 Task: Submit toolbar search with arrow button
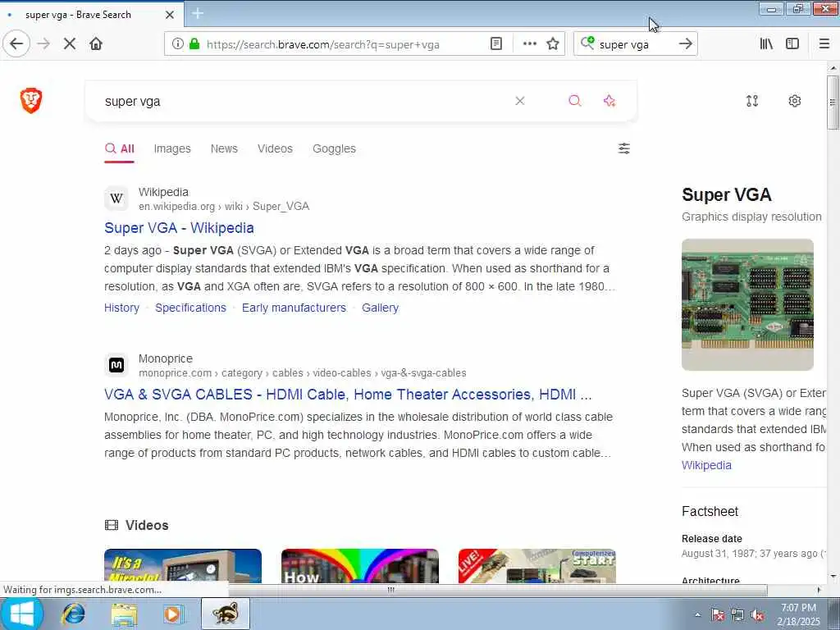coord(685,43)
